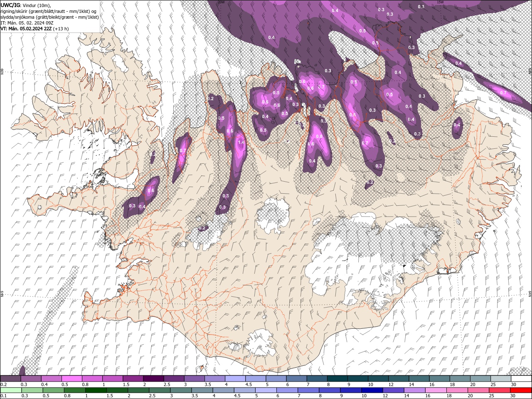Select the 1.5 swatch in the top legend row
This screenshot has width=532, height=399.
133,379
